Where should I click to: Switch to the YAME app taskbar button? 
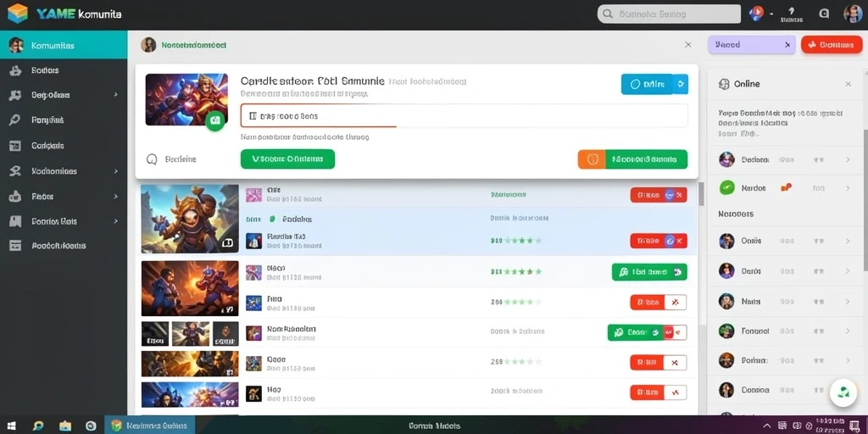(x=149, y=426)
